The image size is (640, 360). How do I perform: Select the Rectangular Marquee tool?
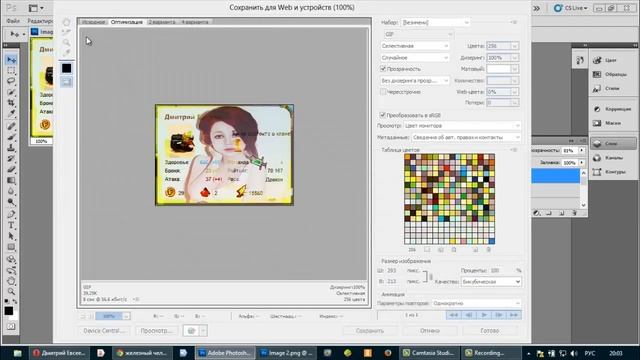click(11, 71)
